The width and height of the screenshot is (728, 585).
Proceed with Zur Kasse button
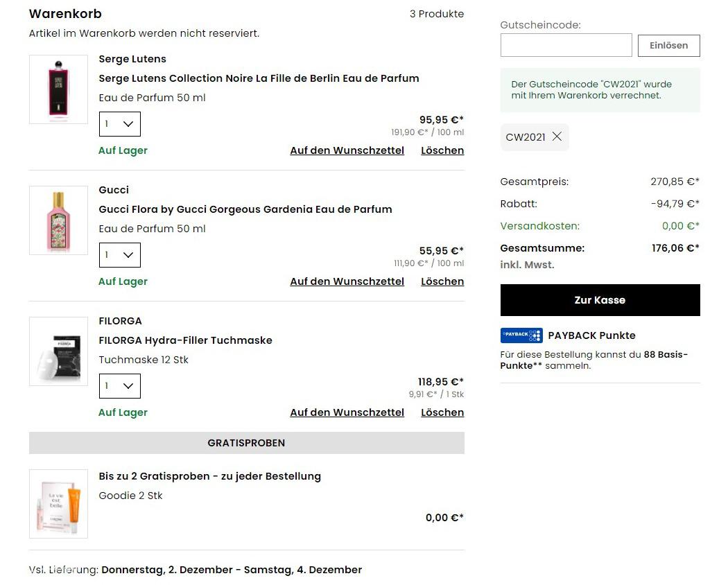[x=600, y=300]
